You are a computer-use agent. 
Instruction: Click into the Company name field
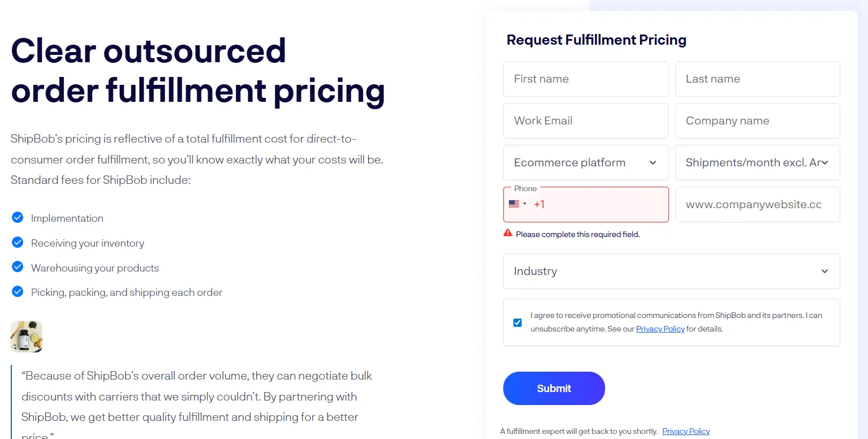pyautogui.click(x=757, y=120)
